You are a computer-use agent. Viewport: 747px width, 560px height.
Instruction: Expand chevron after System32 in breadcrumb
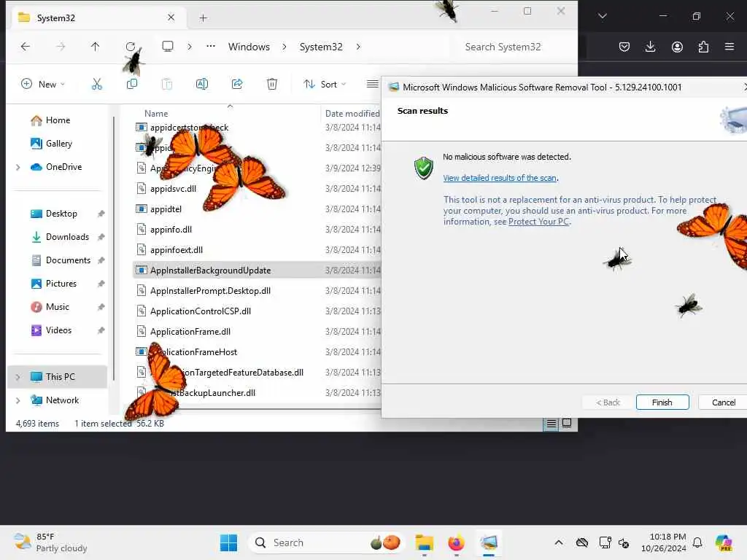click(358, 47)
